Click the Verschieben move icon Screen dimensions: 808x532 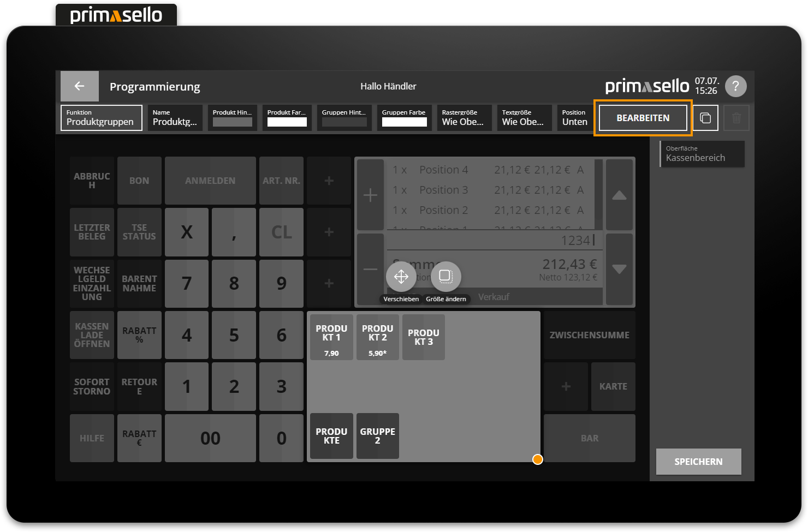(401, 277)
